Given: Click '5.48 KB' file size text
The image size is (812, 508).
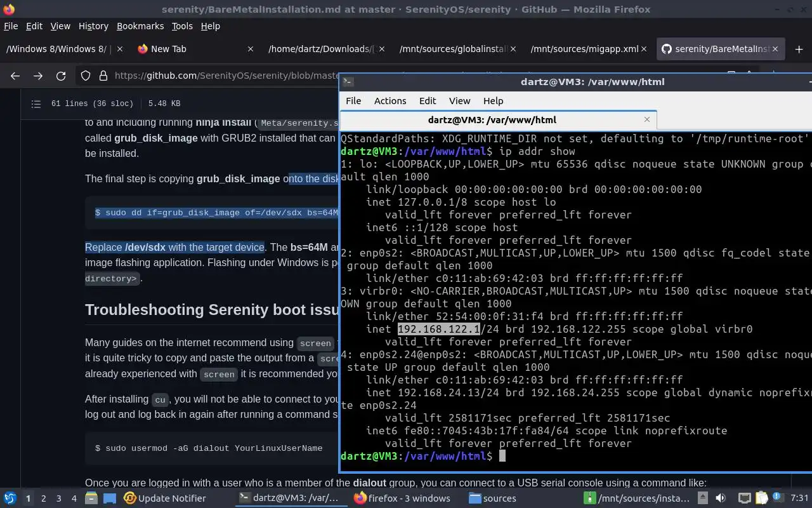Looking at the screenshot, I should 164,104.
